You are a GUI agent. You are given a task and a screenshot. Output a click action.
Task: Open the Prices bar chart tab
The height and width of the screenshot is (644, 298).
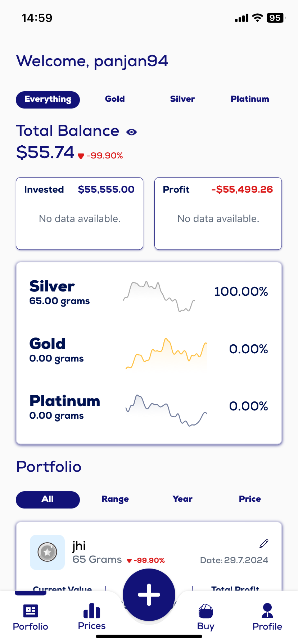[92, 617]
